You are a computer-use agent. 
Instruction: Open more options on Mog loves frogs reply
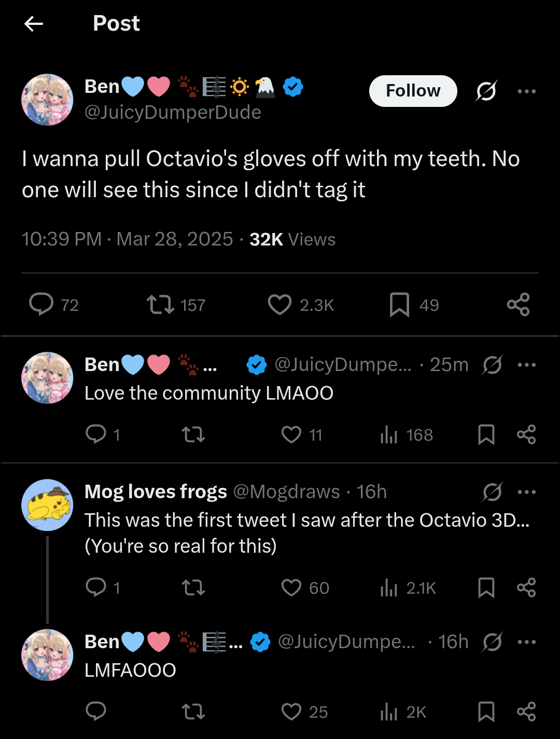point(526,492)
